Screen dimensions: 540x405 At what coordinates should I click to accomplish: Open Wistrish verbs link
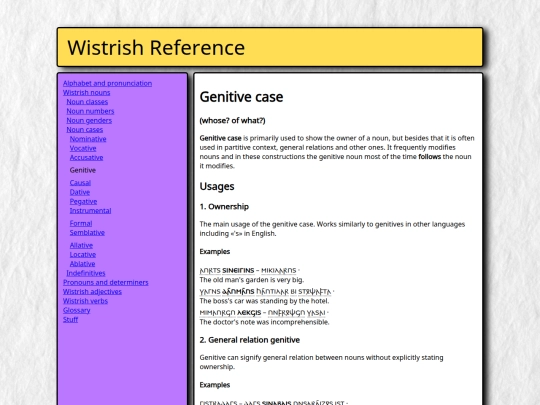[x=85, y=301]
